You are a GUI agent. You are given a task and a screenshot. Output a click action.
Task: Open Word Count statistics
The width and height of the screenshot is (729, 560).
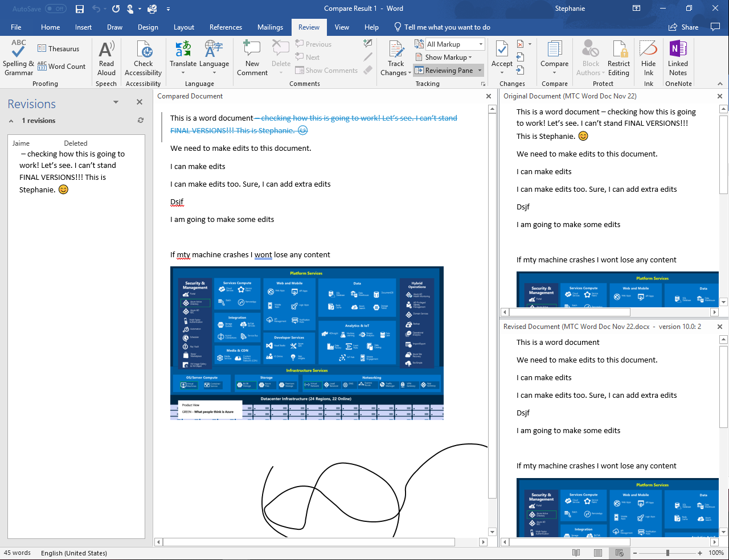(x=62, y=67)
